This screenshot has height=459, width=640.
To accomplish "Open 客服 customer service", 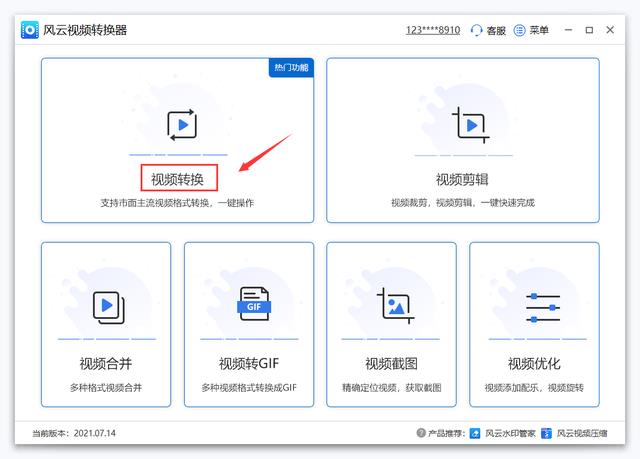I will click(x=496, y=31).
